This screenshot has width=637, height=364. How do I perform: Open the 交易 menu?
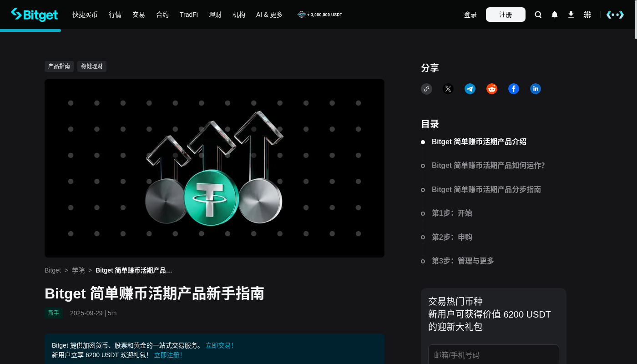[x=139, y=15]
